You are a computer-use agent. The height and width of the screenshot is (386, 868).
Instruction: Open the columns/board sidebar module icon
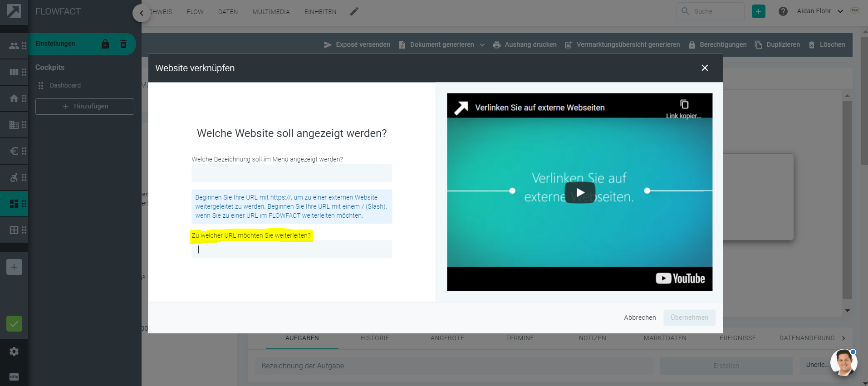(x=14, y=72)
